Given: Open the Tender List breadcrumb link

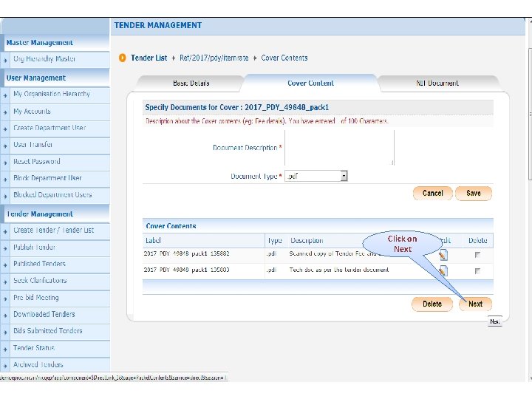Looking at the screenshot, I should [149, 58].
